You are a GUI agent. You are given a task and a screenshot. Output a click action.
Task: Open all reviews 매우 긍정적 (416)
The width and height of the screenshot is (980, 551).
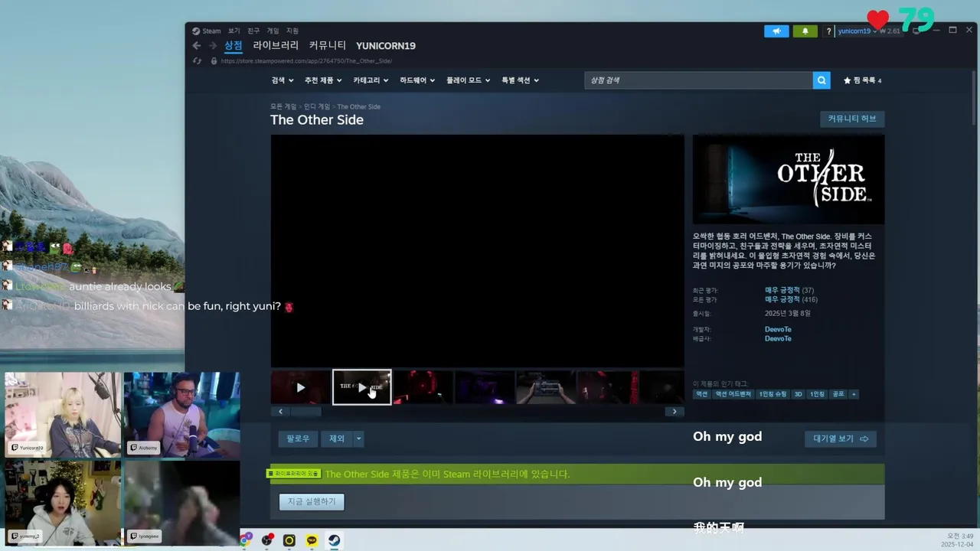791,299
